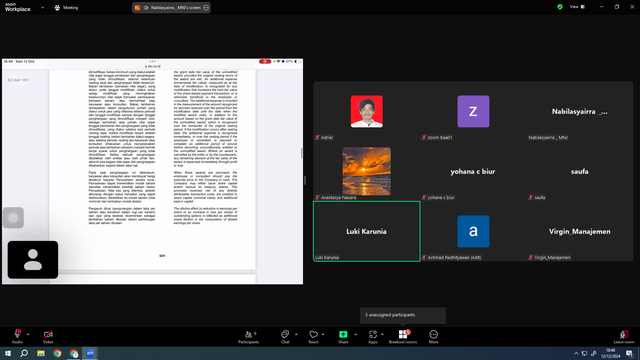Screen dimensions: 640x360
Task: Open the Chat panel
Action: click(x=285, y=336)
